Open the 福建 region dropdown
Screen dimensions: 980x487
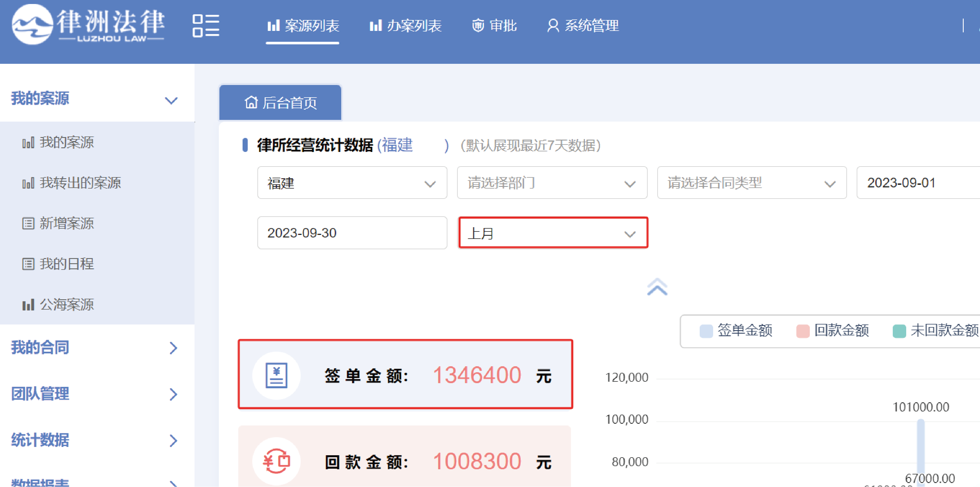[352, 183]
